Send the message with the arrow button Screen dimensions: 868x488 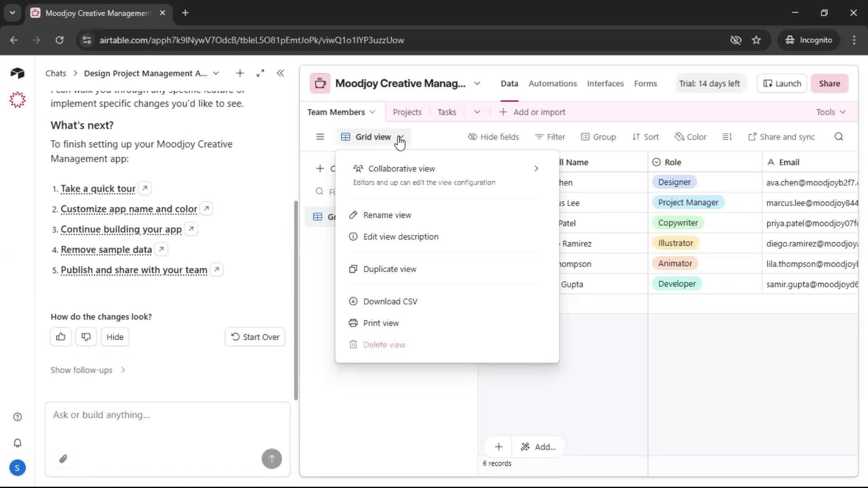pos(272,459)
